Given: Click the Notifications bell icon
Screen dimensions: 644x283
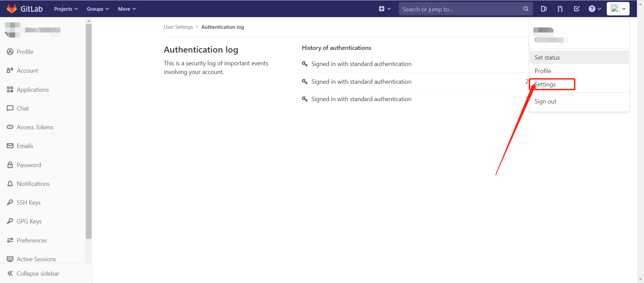Looking at the screenshot, I should tap(10, 184).
